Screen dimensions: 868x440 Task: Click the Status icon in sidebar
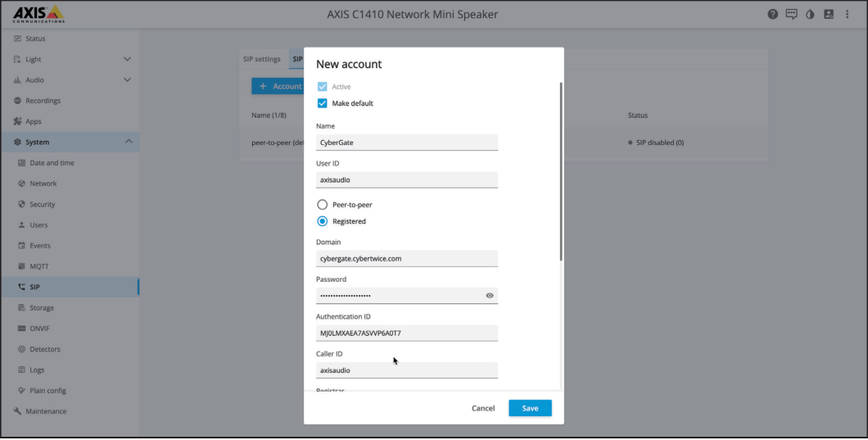pos(17,39)
